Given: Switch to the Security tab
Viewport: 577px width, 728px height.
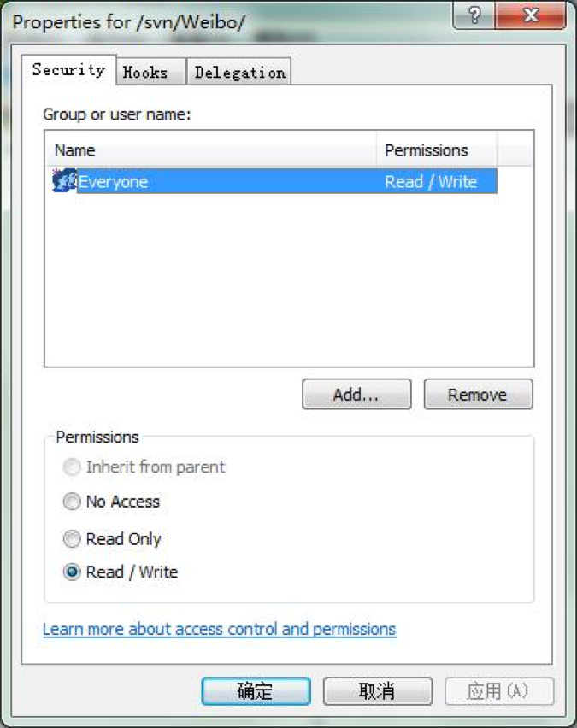Looking at the screenshot, I should (68, 70).
